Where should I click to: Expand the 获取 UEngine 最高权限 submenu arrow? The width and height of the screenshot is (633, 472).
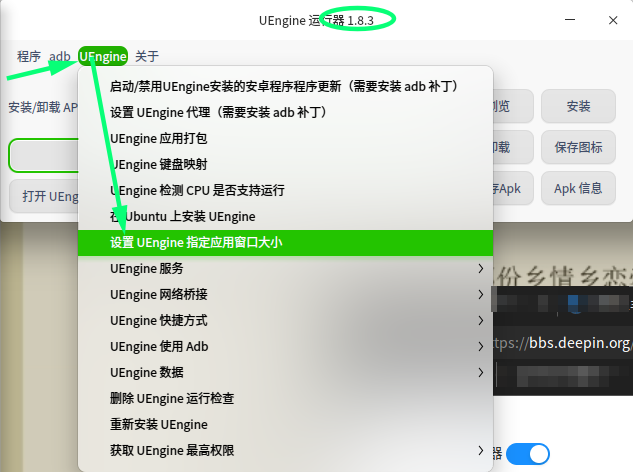[x=480, y=451]
